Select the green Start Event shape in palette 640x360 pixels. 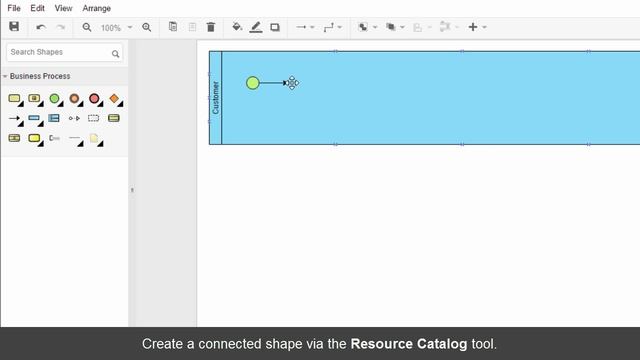click(55, 99)
